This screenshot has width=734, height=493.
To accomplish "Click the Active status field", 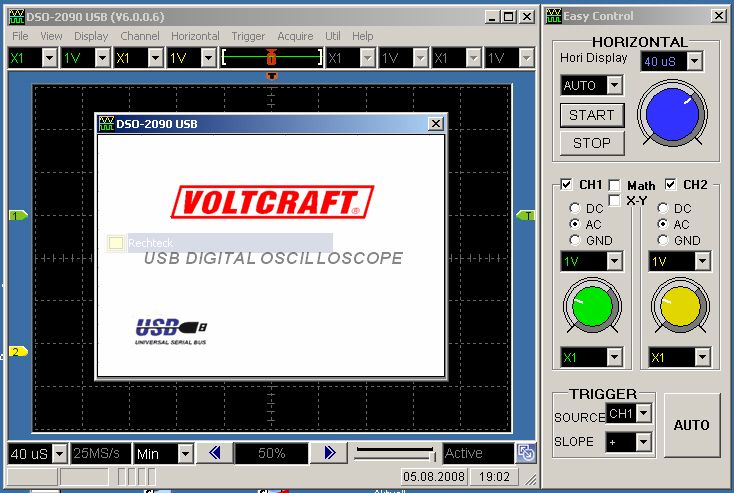I will 478,453.
